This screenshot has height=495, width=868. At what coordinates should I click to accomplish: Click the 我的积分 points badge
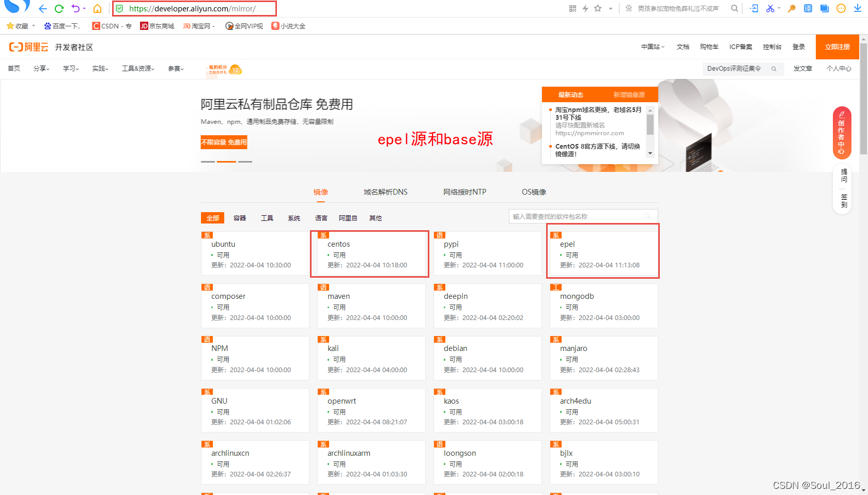point(224,70)
